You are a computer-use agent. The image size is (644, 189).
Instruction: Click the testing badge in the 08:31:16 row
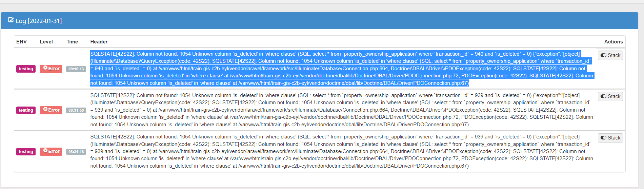(26, 152)
